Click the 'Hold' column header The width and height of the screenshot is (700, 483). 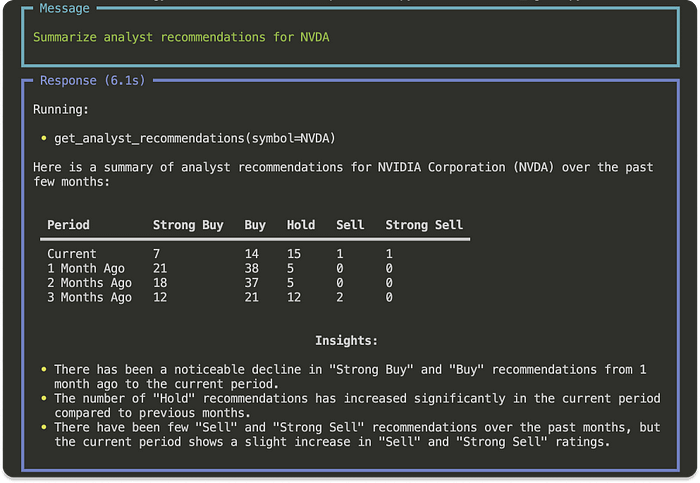point(301,225)
